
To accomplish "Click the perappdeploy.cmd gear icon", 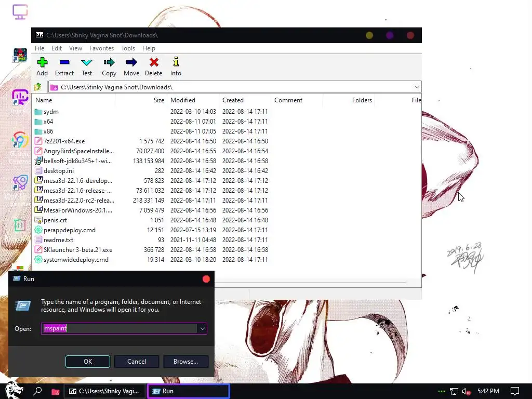I will (38, 230).
